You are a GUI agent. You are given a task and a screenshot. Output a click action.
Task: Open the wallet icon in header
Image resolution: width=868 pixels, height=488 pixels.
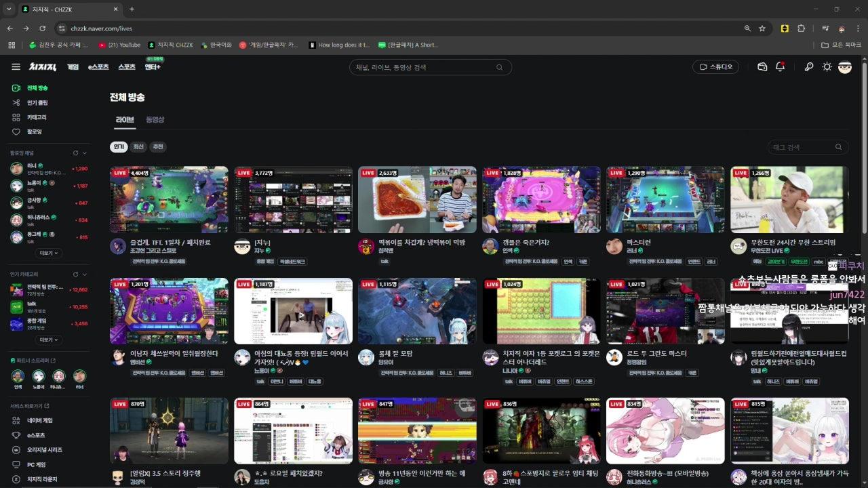[x=762, y=66]
